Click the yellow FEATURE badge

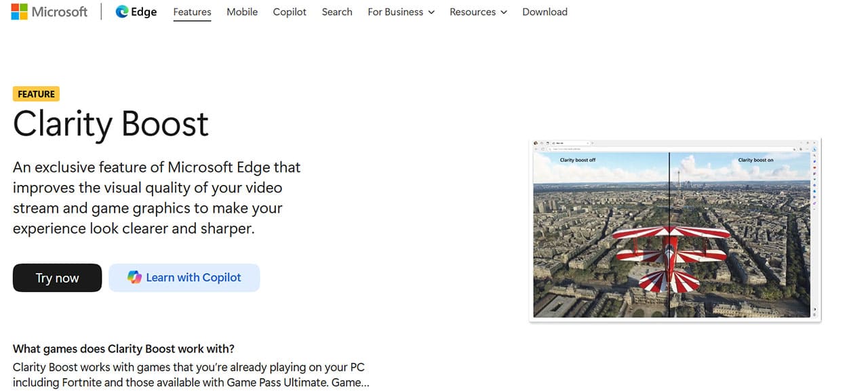(37, 94)
